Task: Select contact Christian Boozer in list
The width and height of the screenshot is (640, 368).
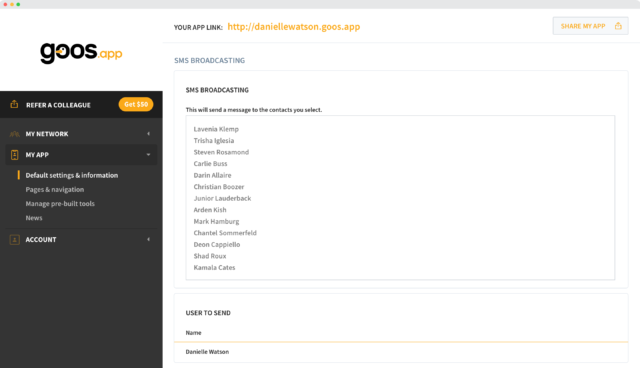Action: (x=219, y=186)
